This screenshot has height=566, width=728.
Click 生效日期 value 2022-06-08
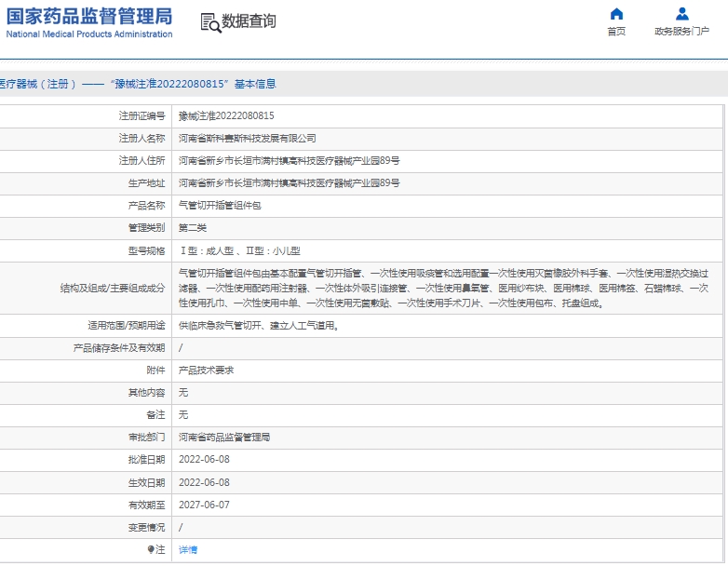pos(204,482)
